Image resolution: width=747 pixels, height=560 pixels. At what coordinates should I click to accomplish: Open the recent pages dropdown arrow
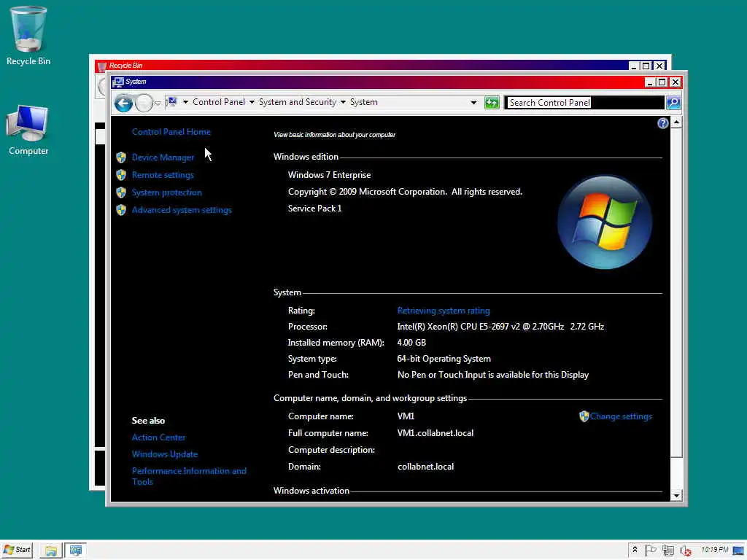point(158,103)
